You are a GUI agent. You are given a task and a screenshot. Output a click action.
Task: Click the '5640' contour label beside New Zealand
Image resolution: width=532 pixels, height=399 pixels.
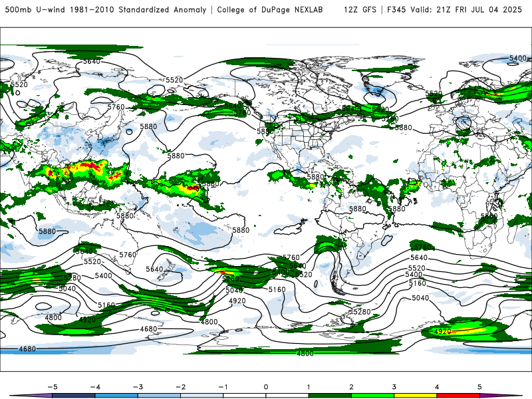click(154, 269)
